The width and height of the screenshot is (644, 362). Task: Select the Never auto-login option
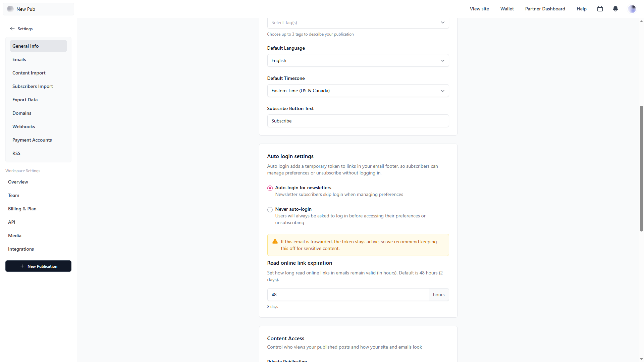pyautogui.click(x=270, y=210)
